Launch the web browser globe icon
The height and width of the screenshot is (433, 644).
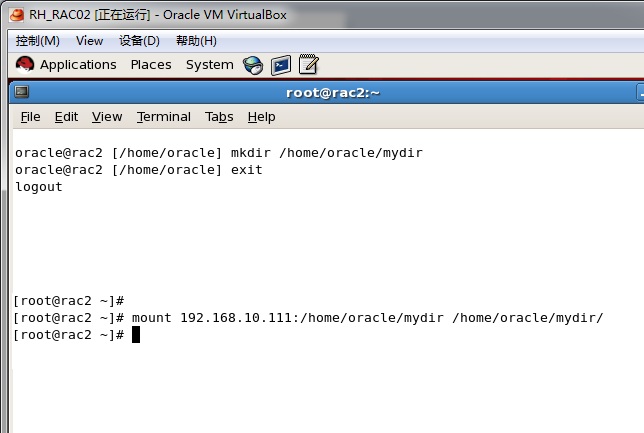pos(253,65)
